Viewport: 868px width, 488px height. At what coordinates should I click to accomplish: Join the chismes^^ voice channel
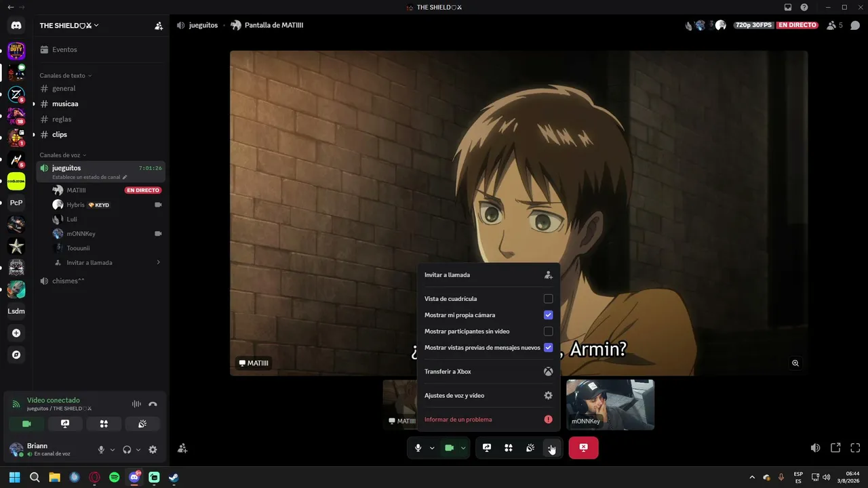[101, 281]
